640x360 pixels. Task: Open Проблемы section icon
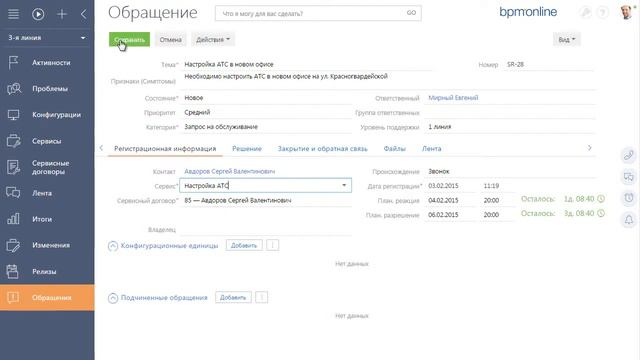click(13, 89)
